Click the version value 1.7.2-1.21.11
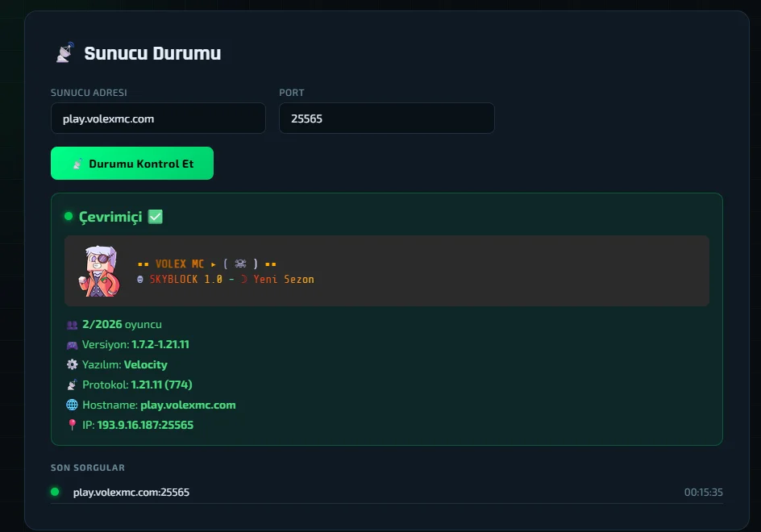The height and width of the screenshot is (532, 761). (x=160, y=344)
